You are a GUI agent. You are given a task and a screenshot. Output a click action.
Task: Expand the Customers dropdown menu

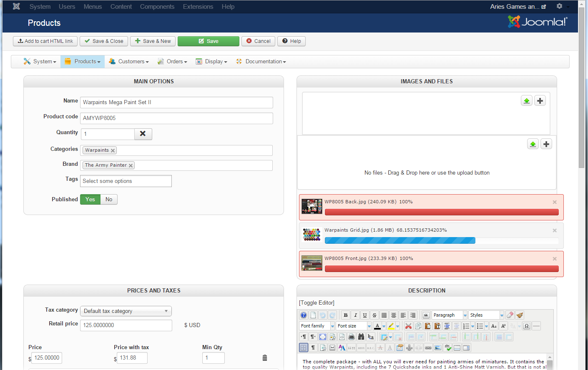tap(128, 62)
